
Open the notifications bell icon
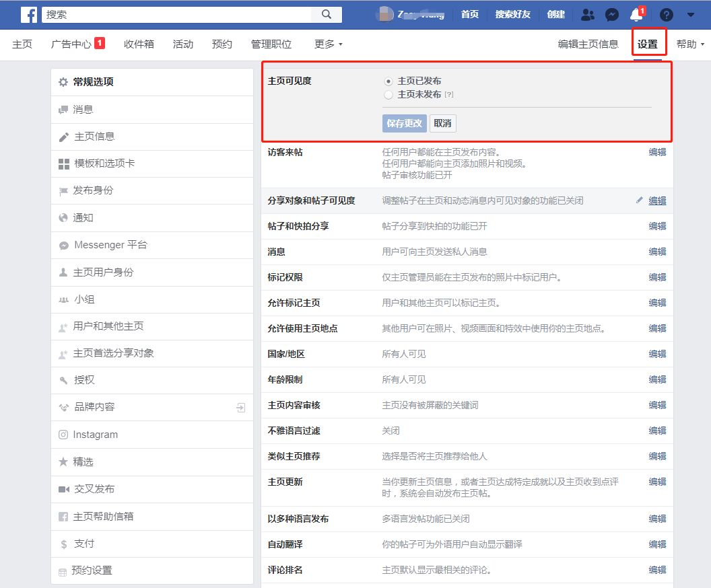(x=637, y=15)
